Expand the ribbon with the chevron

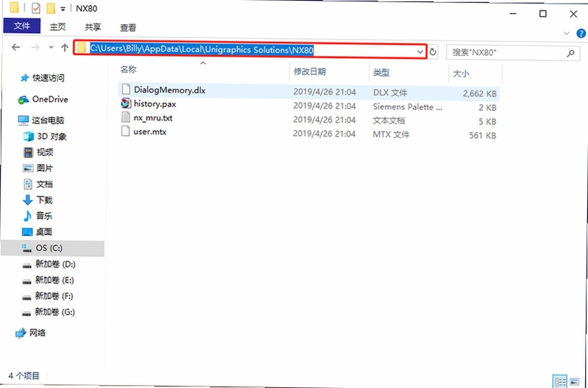[x=567, y=33]
